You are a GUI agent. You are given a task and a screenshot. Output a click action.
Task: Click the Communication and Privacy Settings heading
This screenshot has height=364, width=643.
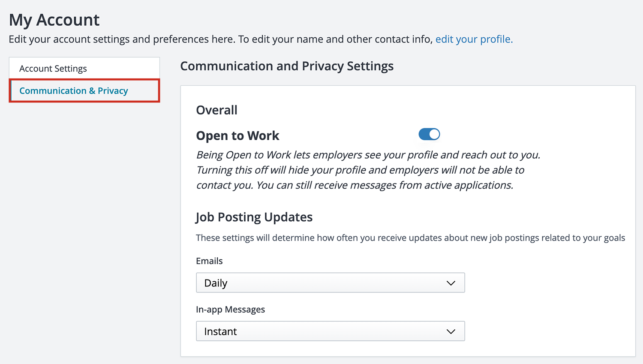pos(287,66)
